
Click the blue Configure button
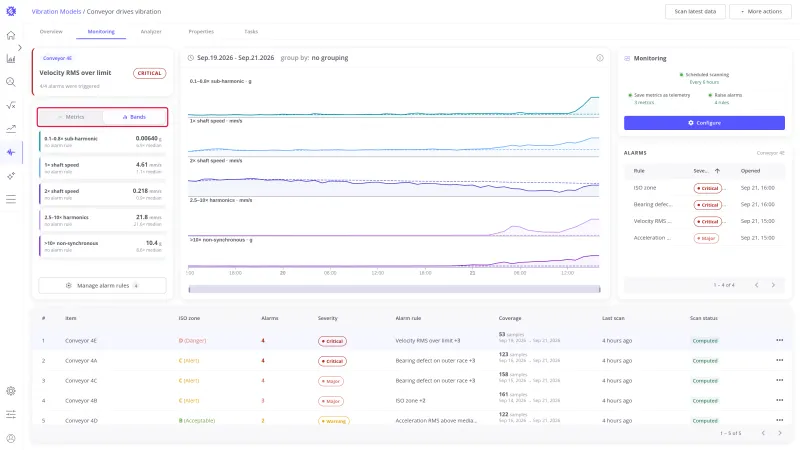click(x=704, y=123)
